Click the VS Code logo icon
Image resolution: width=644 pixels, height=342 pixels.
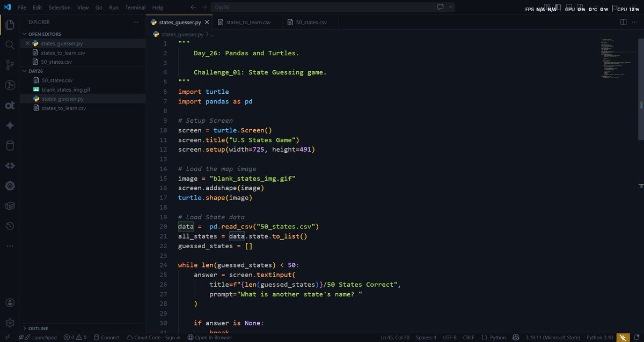8,8
